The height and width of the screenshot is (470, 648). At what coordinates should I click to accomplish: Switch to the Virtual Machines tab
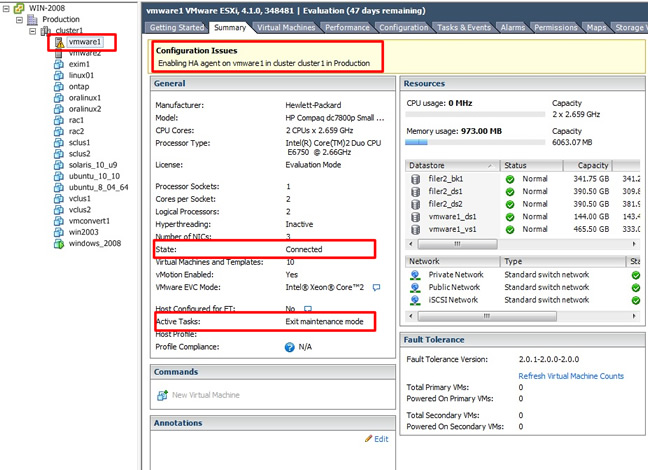[284, 30]
